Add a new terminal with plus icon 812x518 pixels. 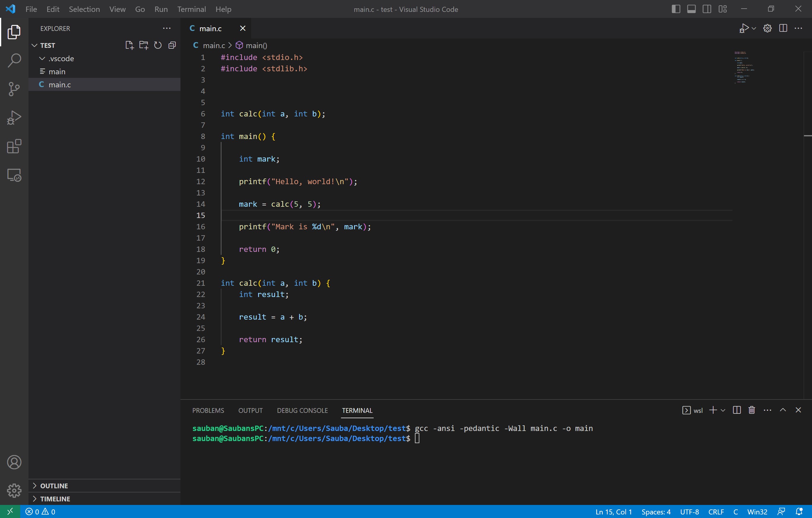pyautogui.click(x=713, y=410)
